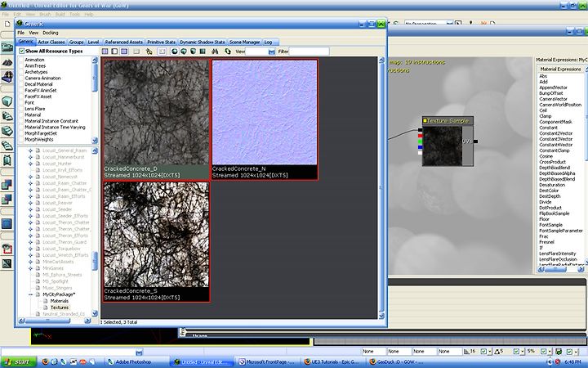Select the CrackedConcrete_N normal map thumbnail
The width and height of the screenshot is (588, 368).
click(x=265, y=119)
